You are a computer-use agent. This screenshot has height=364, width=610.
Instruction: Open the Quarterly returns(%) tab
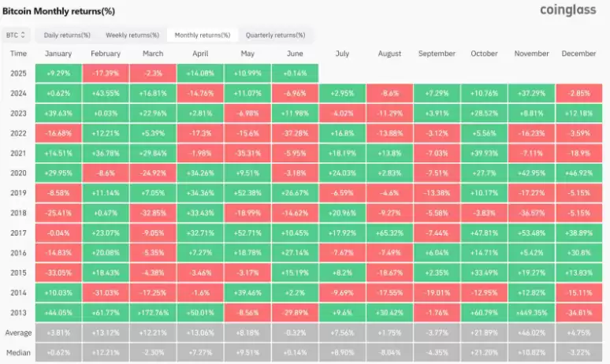coord(275,35)
